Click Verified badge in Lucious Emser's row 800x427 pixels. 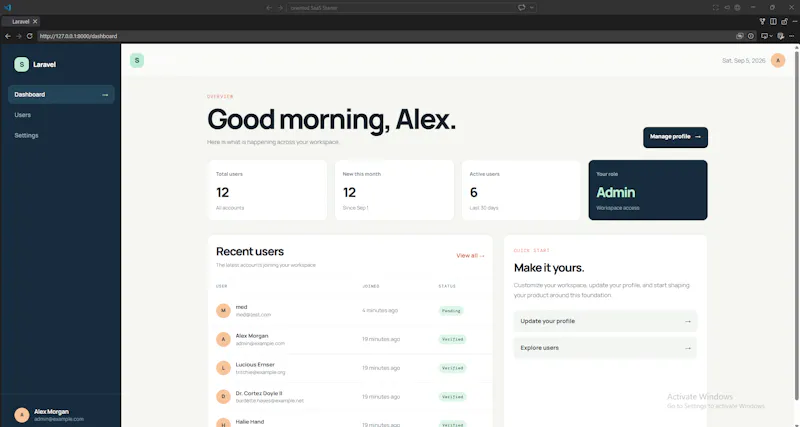[x=452, y=368]
